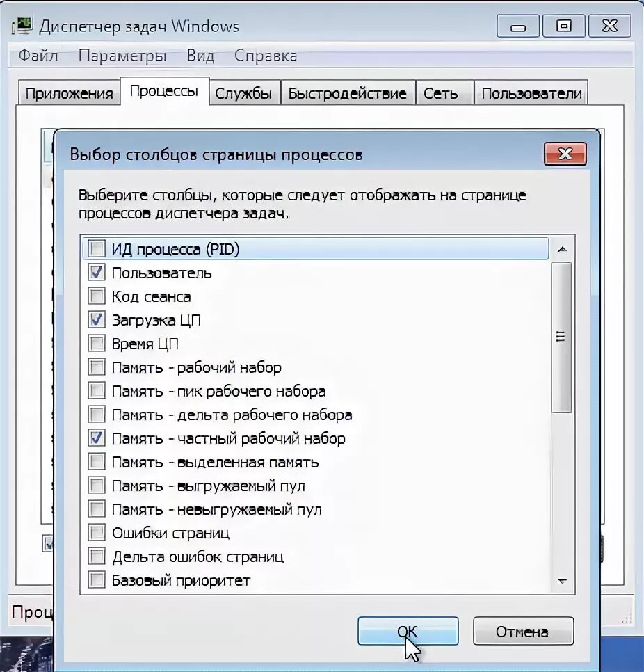Click the Отмена button
Viewport: 644px width, 672px height.
coord(523,631)
